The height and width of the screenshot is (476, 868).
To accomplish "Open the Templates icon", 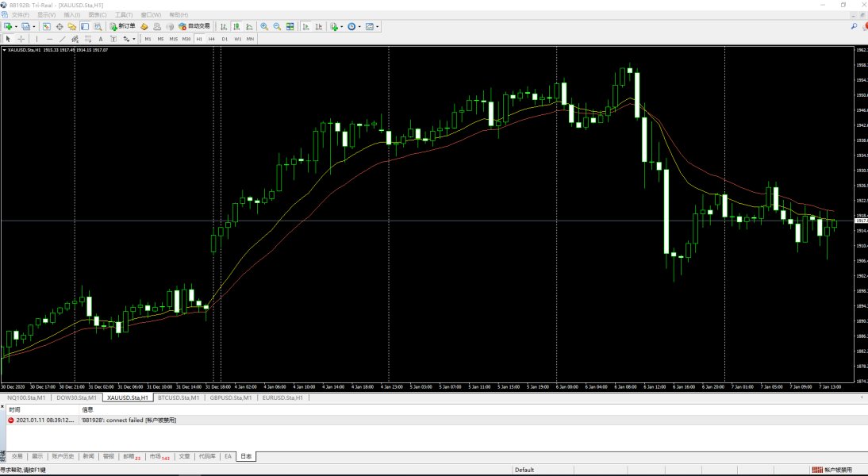I will coord(369,26).
